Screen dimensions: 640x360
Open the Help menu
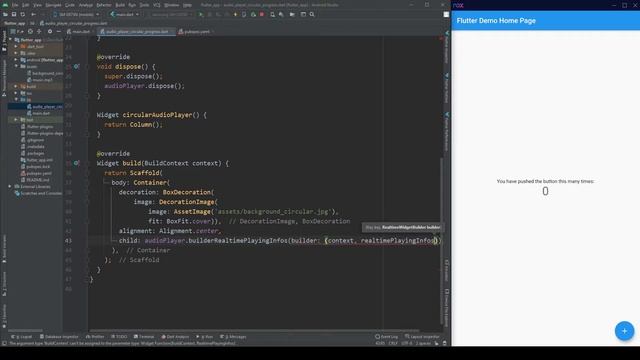pos(187,5)
